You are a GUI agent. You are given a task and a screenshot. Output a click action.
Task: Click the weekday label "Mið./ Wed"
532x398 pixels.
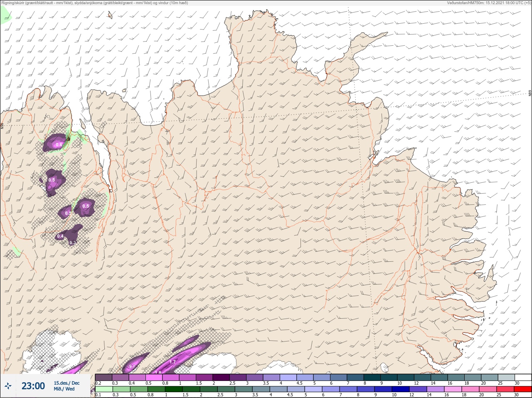[x=64, y=389]
